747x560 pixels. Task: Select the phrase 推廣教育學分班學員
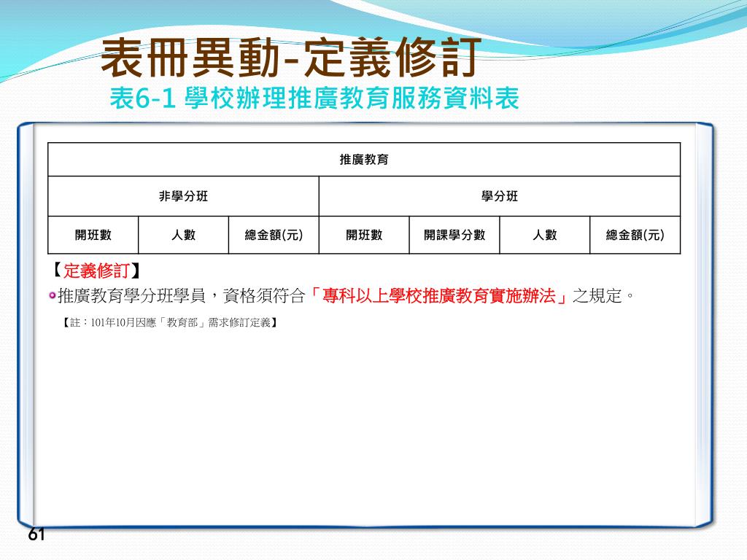132,296
